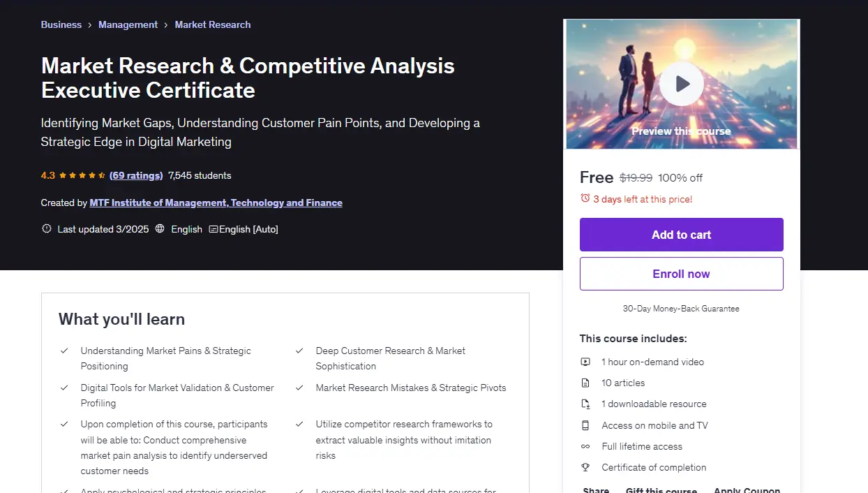Click the Enroll now button
This screenshot has height=493, width=868.
pyautogui.click(x=682, y=274)
